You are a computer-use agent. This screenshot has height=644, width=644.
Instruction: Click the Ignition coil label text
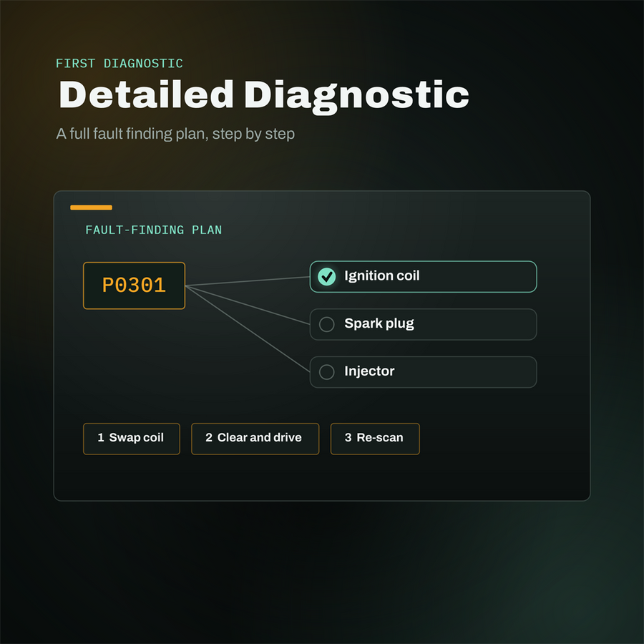(382, 275)
